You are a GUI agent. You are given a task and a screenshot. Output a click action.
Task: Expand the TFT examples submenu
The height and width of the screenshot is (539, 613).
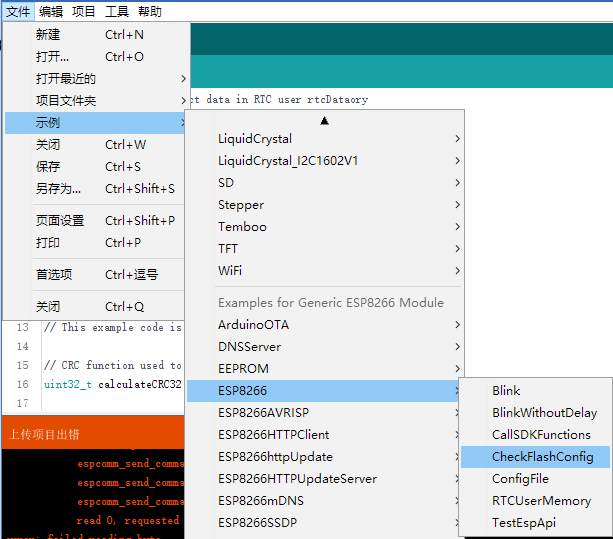point(324,249)
